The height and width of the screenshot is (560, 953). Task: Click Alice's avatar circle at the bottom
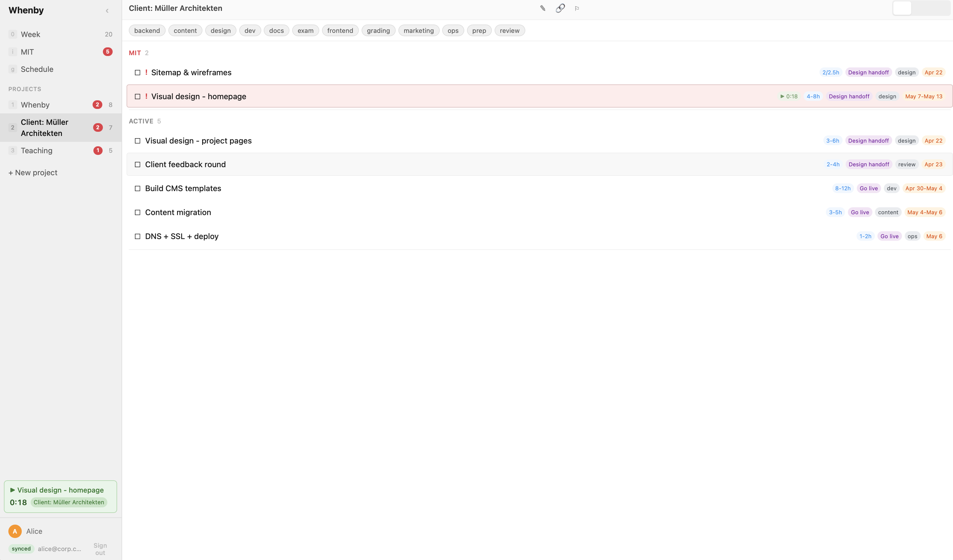coord(15,531)
